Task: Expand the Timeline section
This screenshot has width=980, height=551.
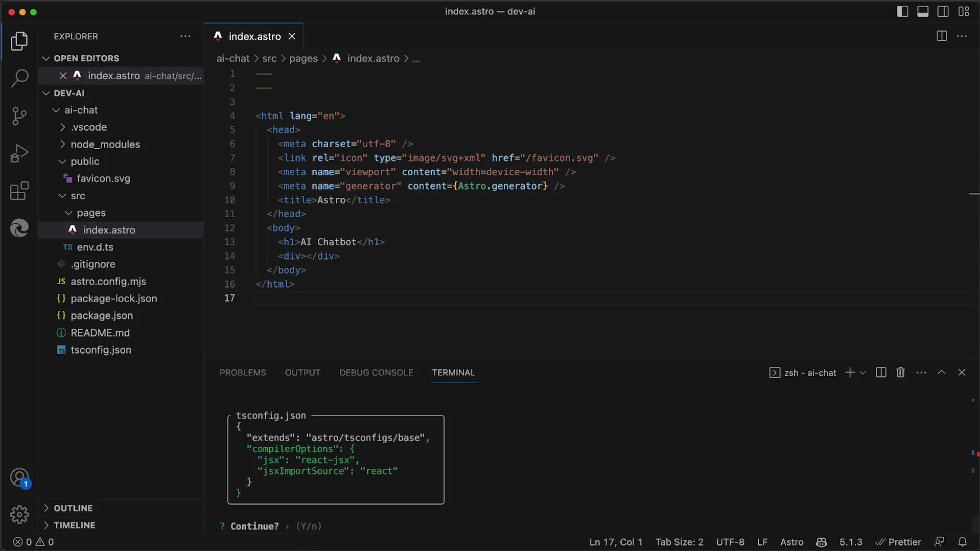Action: pyautogui.click(x=121, y=525)
